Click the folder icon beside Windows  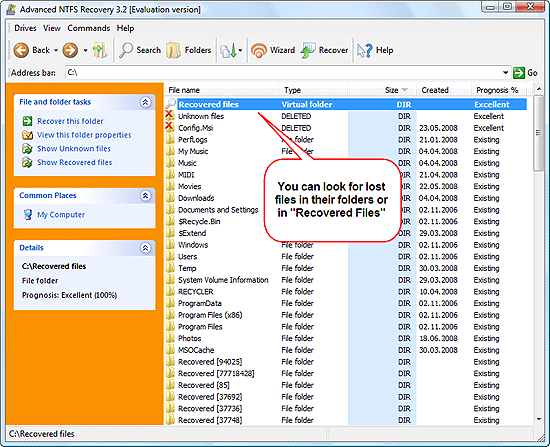pos(170,244)
